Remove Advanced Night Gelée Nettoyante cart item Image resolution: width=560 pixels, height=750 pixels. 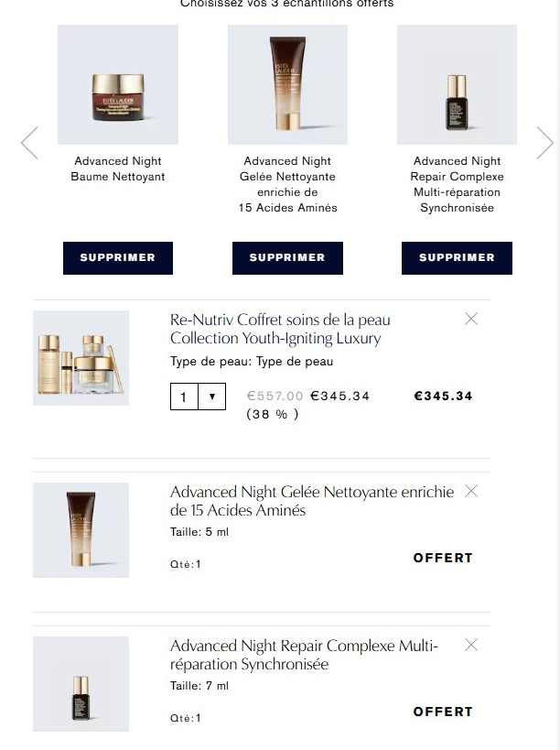471,491
